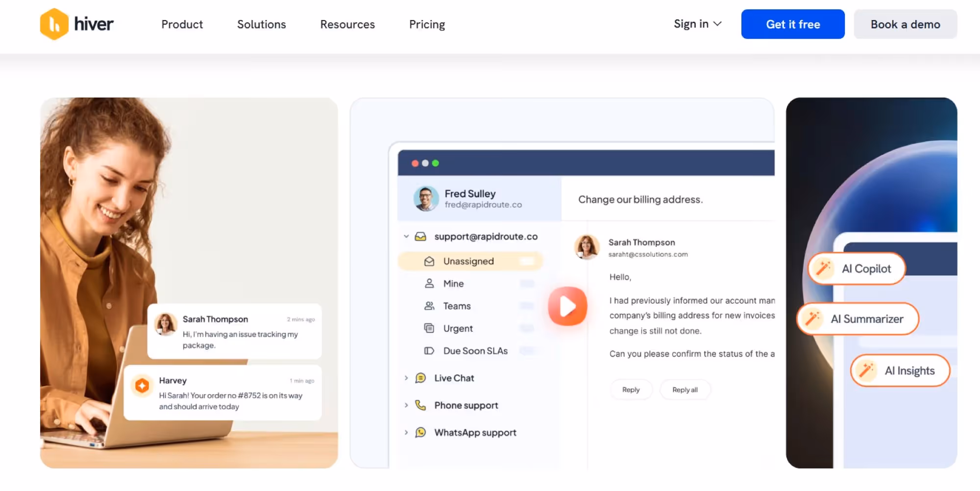Open the Resources menu
The height and width of the screenshot is (491, 980).
[x=347, y=25]
